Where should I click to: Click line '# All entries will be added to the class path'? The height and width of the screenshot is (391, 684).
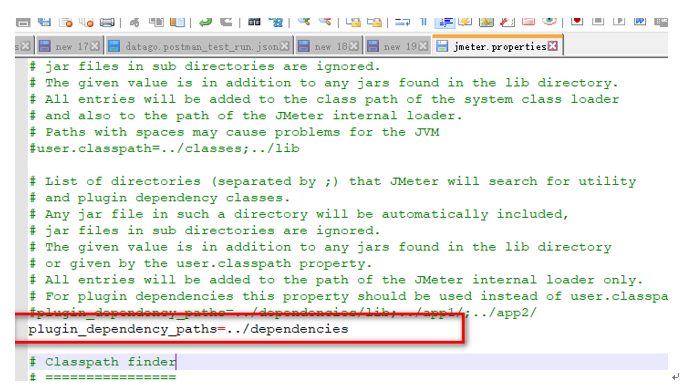[x=324, y=99]
